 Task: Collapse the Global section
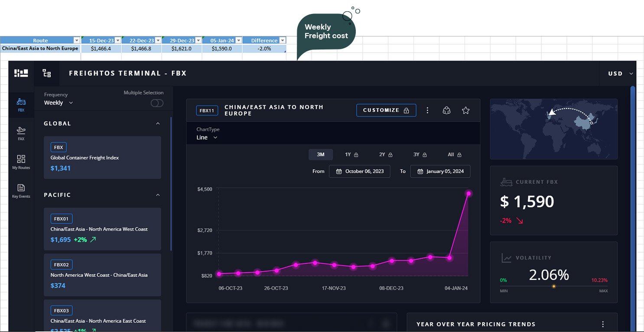pos(158,124)
